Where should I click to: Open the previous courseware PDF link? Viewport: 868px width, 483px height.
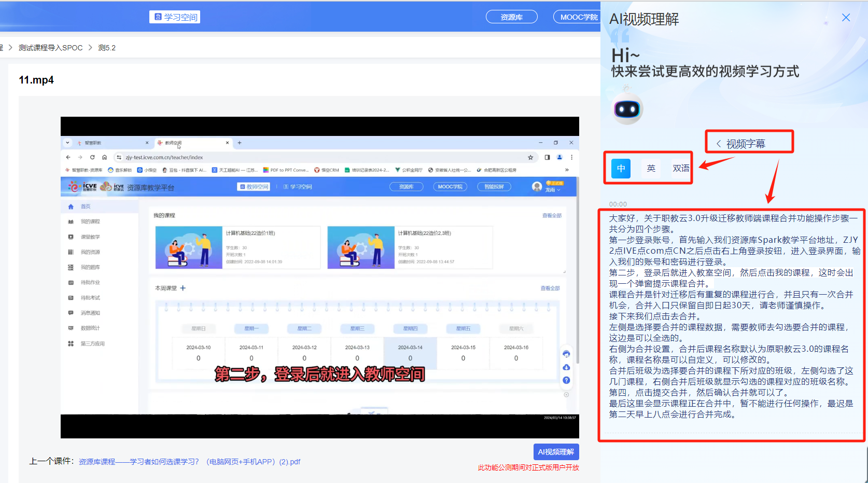tap(189, 461)
